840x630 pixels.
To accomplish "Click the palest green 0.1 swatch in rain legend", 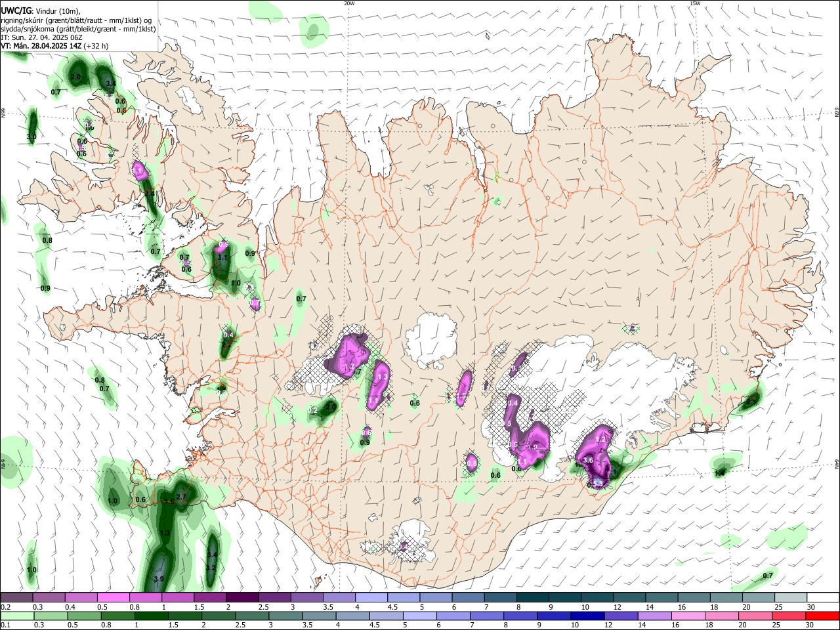I will click(17, 616).
